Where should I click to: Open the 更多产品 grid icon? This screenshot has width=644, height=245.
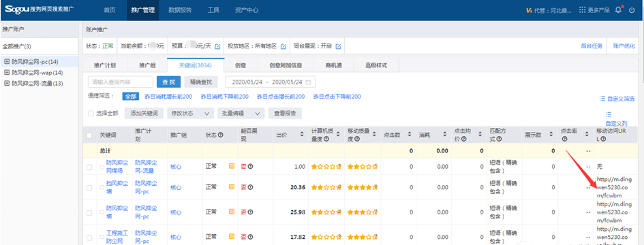582,10
